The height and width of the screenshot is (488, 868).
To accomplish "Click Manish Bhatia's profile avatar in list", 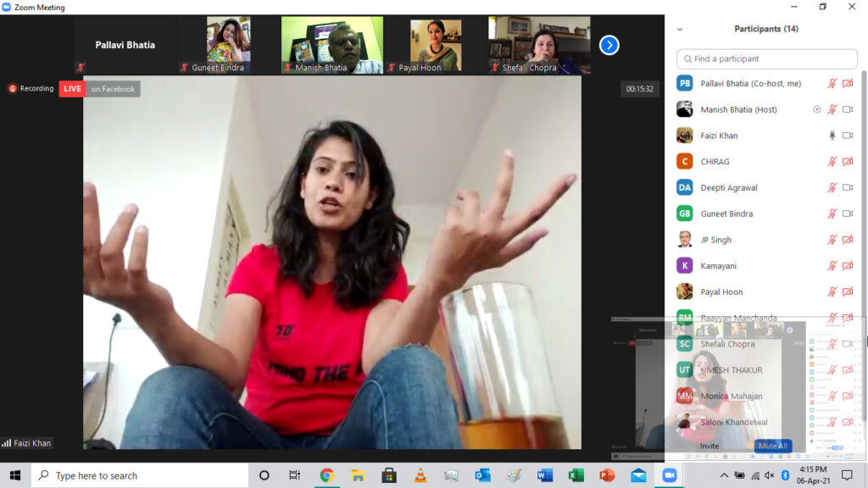I will pos(685,109).
